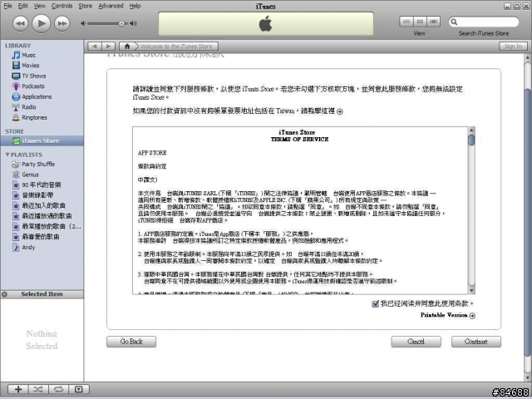Switch to grid view button
The image size is (532, 399).
pyautogui.click(x=420, y=22)
